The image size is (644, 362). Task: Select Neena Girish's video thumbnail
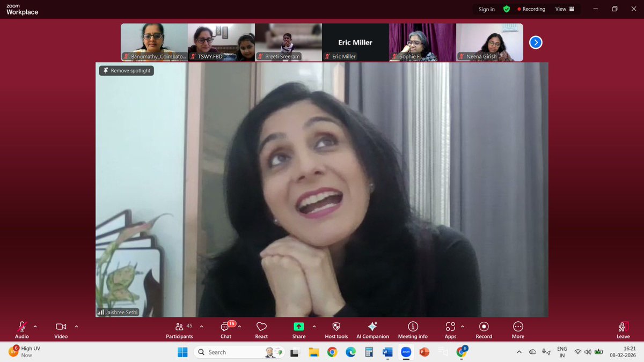pyautogui.click(x=489, y=42)
